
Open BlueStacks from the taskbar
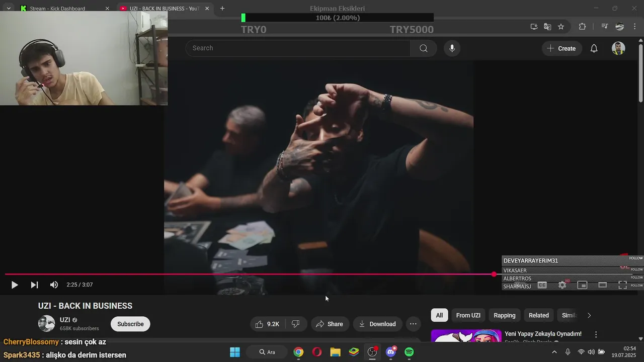click(354, 352)
